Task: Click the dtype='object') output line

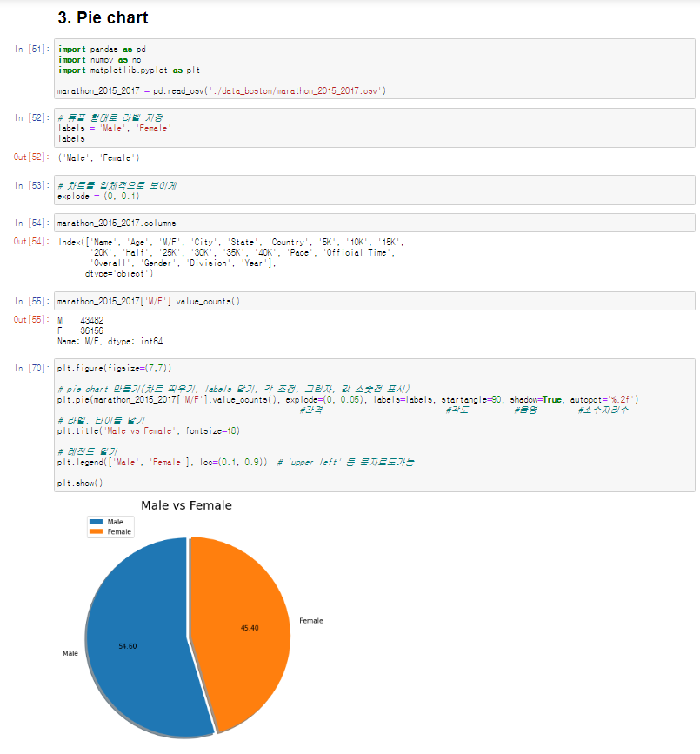Action: click(119, 274)
